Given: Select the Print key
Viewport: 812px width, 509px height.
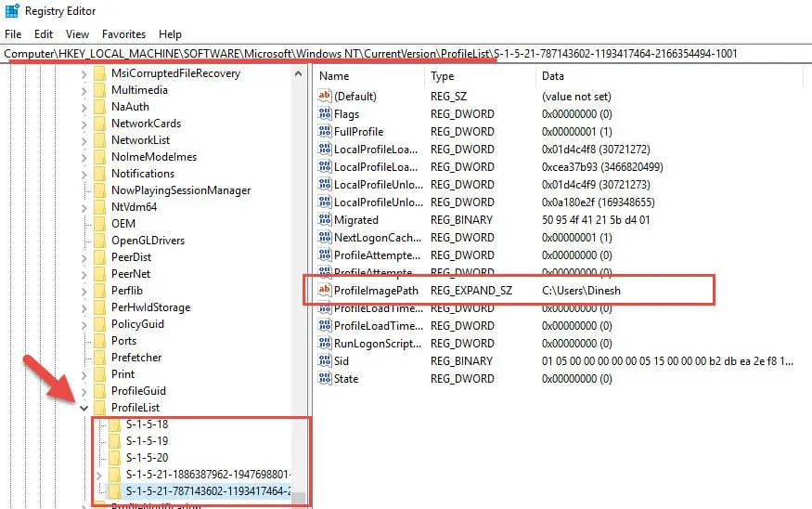Looking at the screenshot, I should coord(122,374).
